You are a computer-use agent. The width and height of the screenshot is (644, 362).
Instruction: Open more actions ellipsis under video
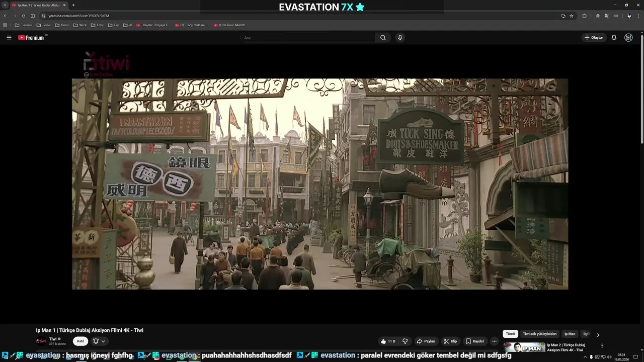(x=494, y=341)
